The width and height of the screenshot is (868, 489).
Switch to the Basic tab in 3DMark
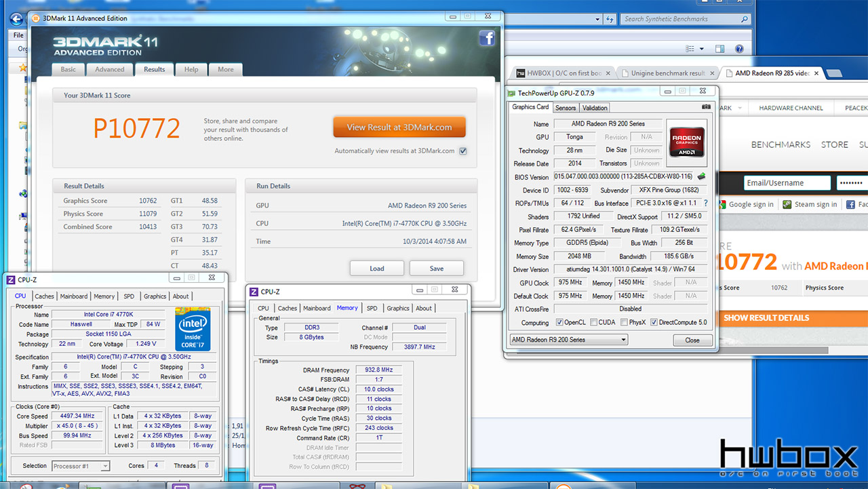coord(68,69)
